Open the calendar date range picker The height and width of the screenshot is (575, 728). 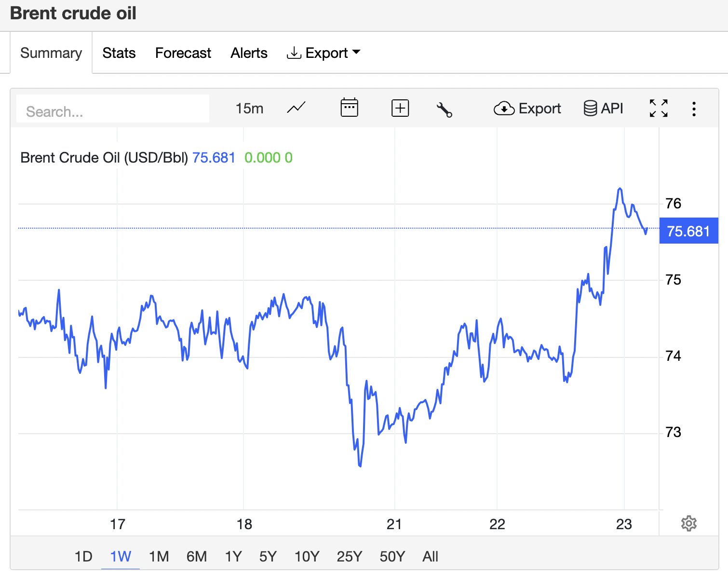coord(349,108)
